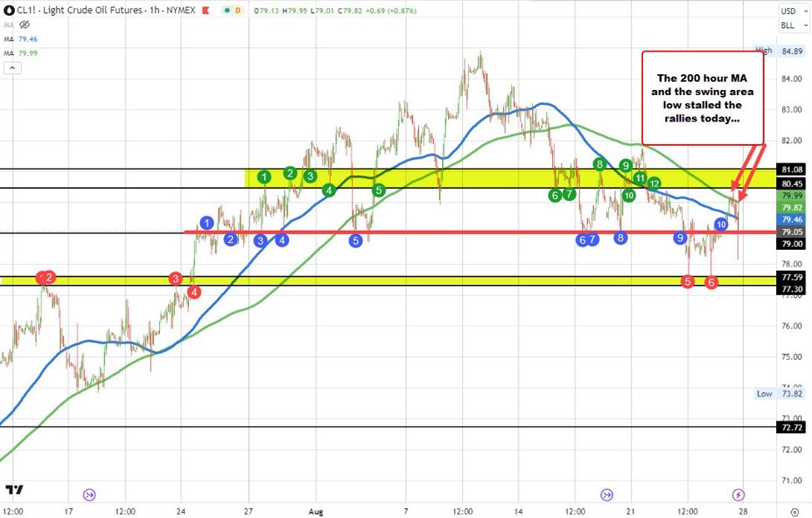This screenshot has width=812, height=518.
Task: Click the purple event marker near date 17
Action: (90, 493)
